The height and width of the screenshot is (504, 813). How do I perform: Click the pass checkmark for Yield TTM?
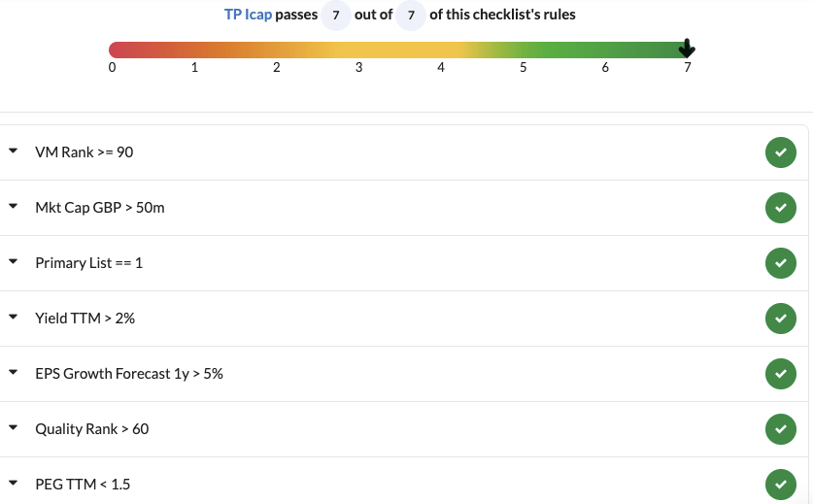point(780,319)
